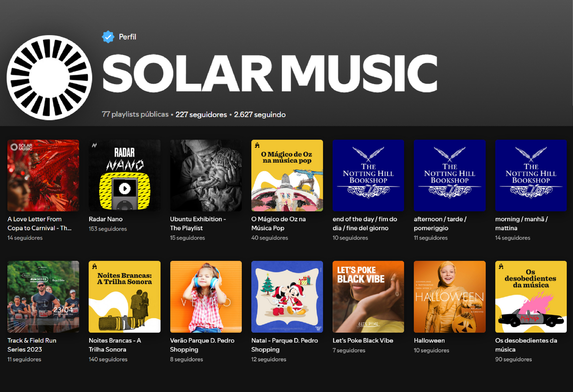Click "11 seguidores" under afternoon / tarde
The width and height of the screenshot is (573, 392).
(431, 238)
